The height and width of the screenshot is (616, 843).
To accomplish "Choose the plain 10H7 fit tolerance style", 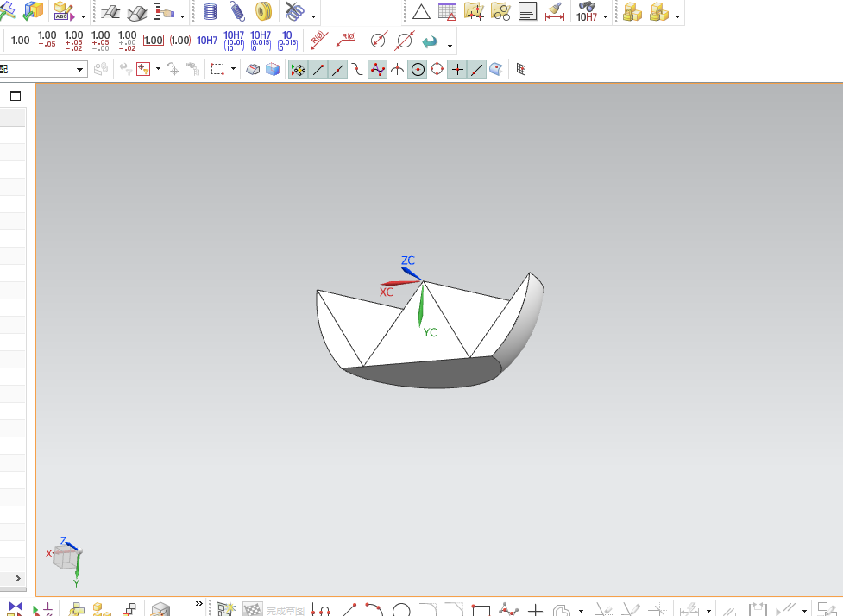I will click(207, 41).
